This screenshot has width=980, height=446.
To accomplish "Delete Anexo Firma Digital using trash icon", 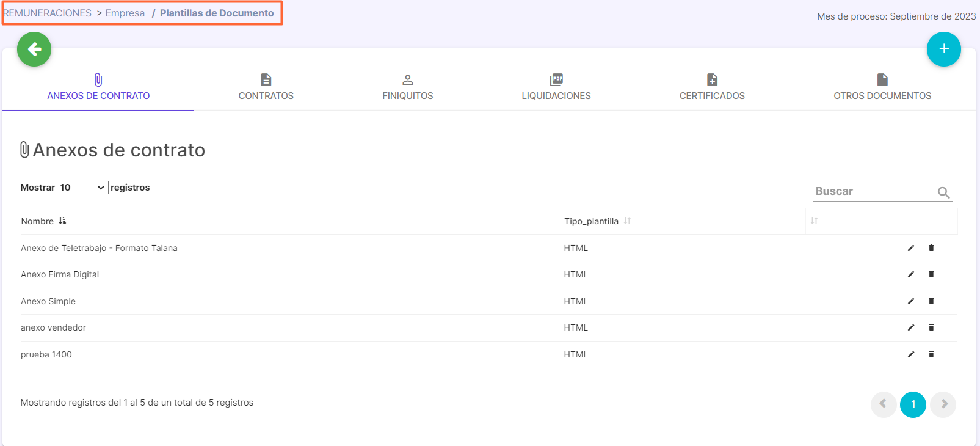I will [x=931, y=274].
